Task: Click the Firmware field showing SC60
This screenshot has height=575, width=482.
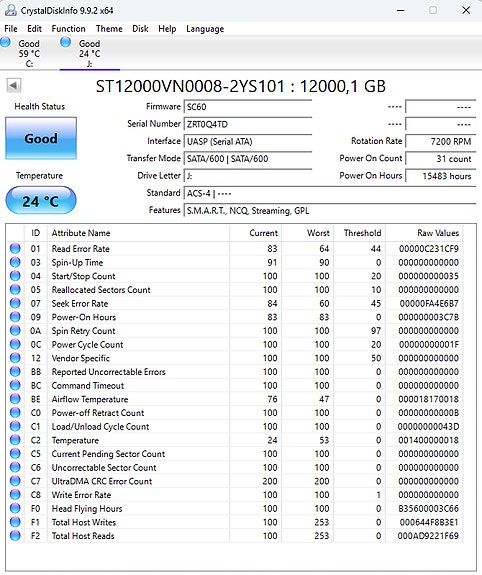Action: (248, 107)
